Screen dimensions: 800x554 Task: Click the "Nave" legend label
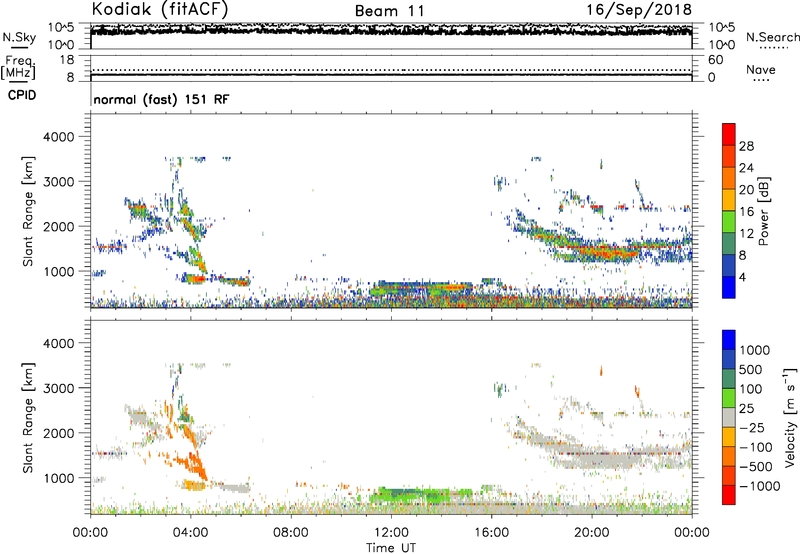(x=761, y=70)
